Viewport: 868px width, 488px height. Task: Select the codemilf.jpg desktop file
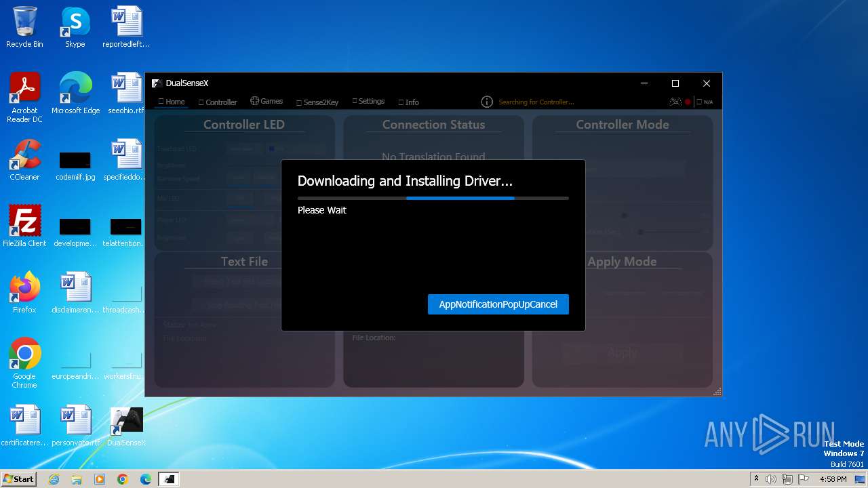pyautogui.click(x=75, y=165)
